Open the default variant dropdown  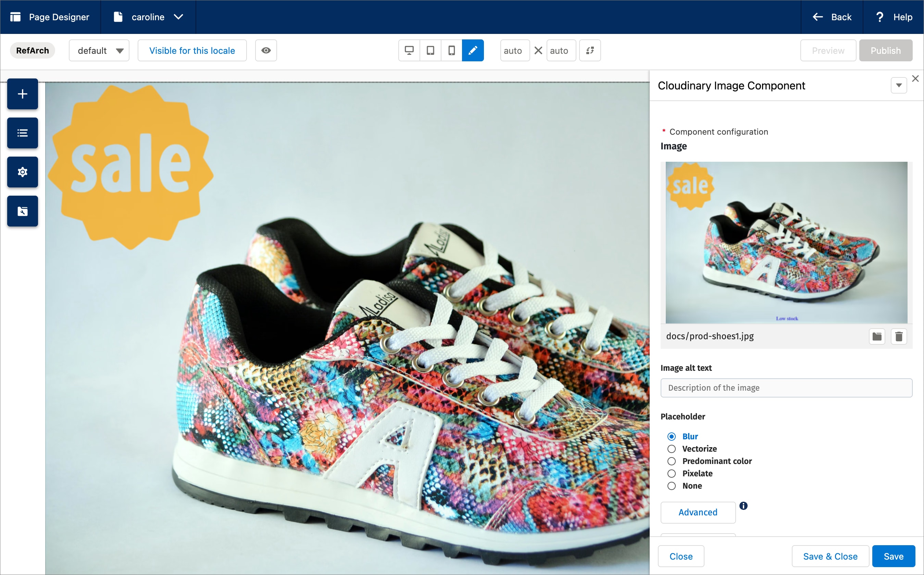coord(99,50)
